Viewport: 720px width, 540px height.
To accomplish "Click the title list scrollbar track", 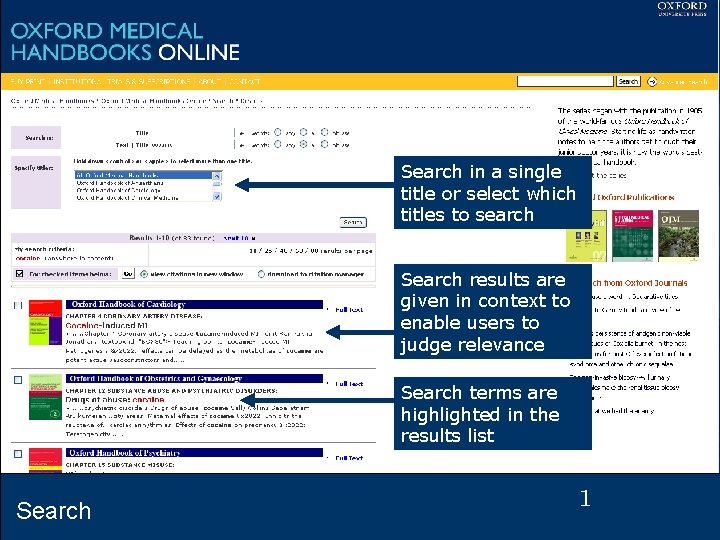I will (217, 186).
